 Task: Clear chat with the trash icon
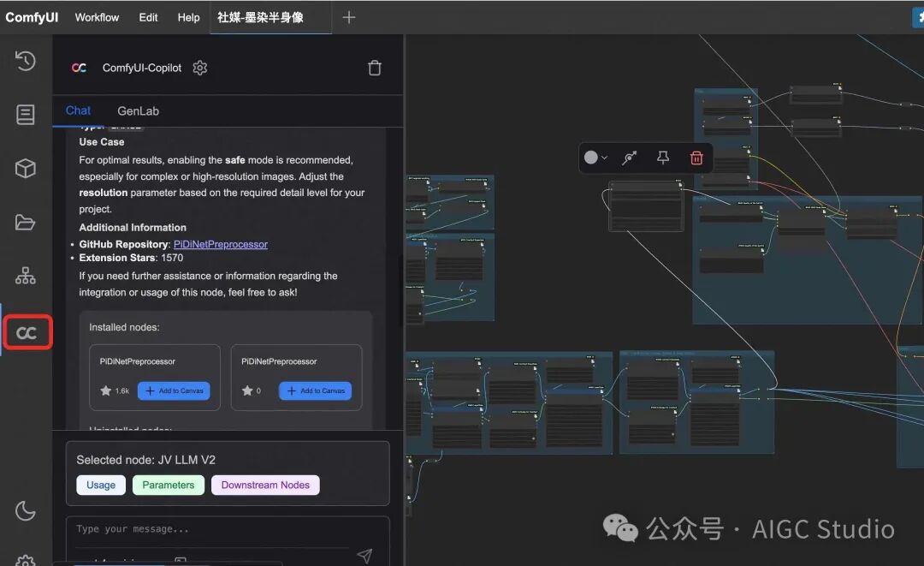[374, 68]
